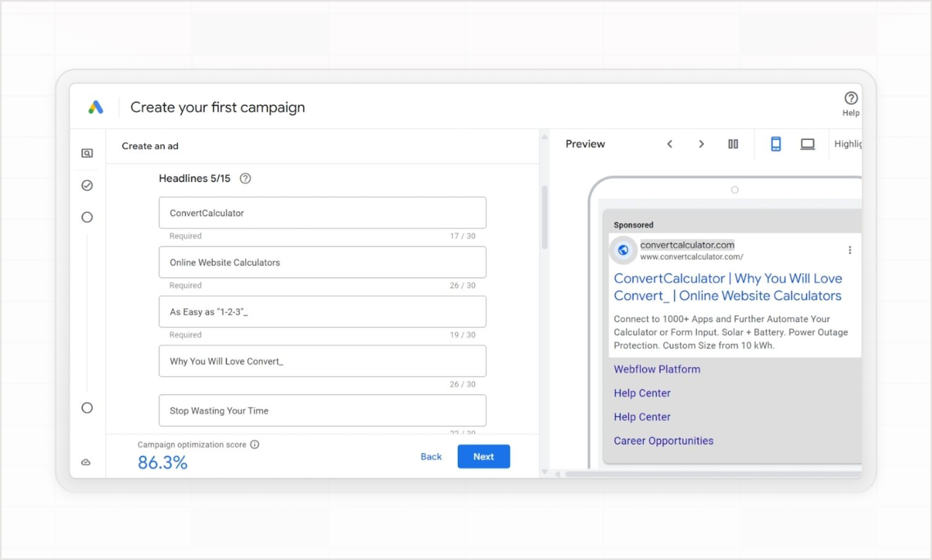This screenshot has width=932, height=560.
Task: Open the Career Opportunities sitelink
Action: coord(664,441)
